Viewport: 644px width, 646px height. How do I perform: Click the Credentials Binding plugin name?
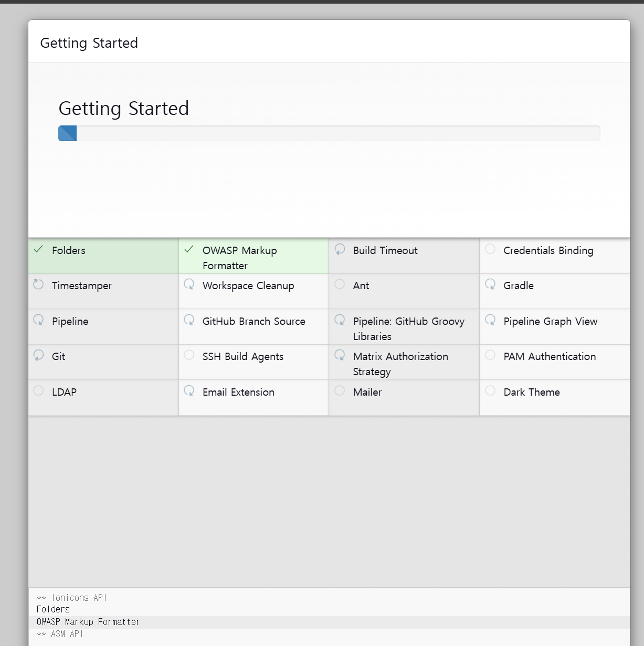[548, 251]
